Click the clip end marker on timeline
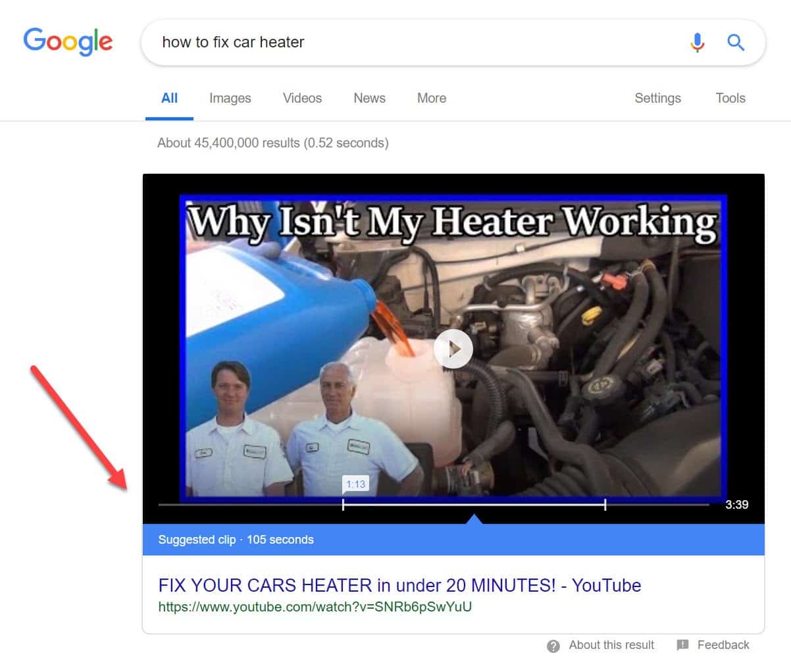The width and height of the screenshot is (791, 672). click(x=605, y=505)
